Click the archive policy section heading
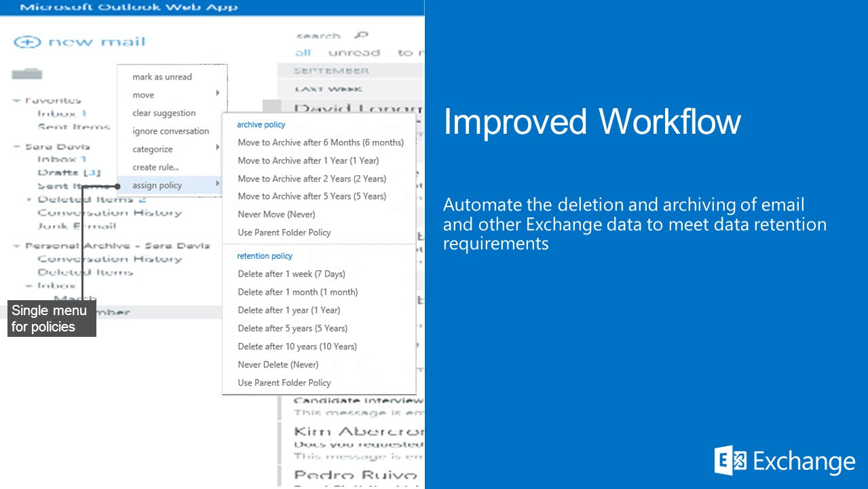 coord(261,125)
